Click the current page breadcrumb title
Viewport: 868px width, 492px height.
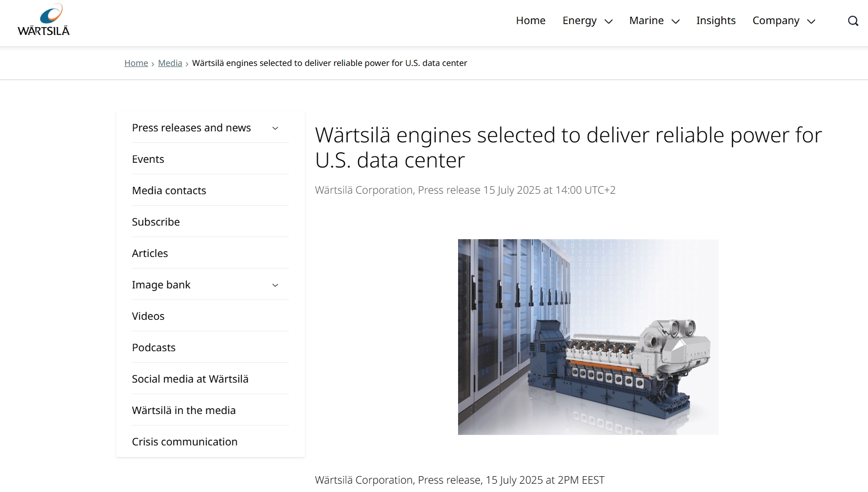329,63
